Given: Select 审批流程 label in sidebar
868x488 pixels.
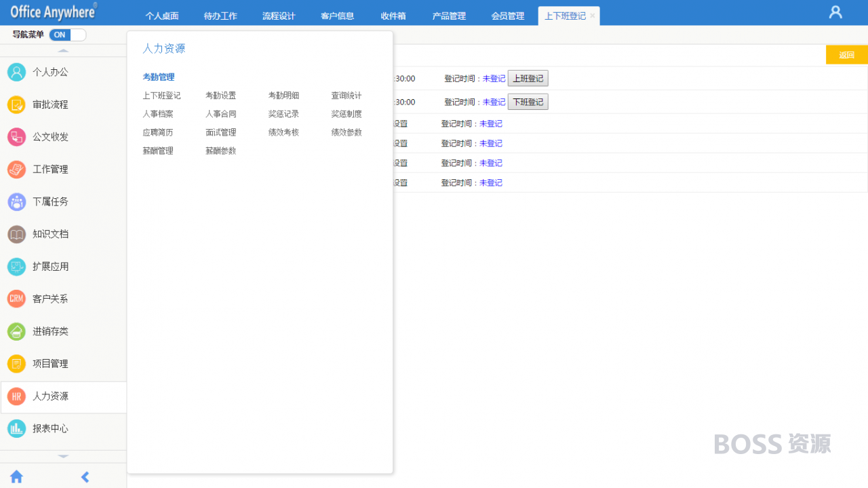Looking at the screenshot, I should click(x=50, y=105).
